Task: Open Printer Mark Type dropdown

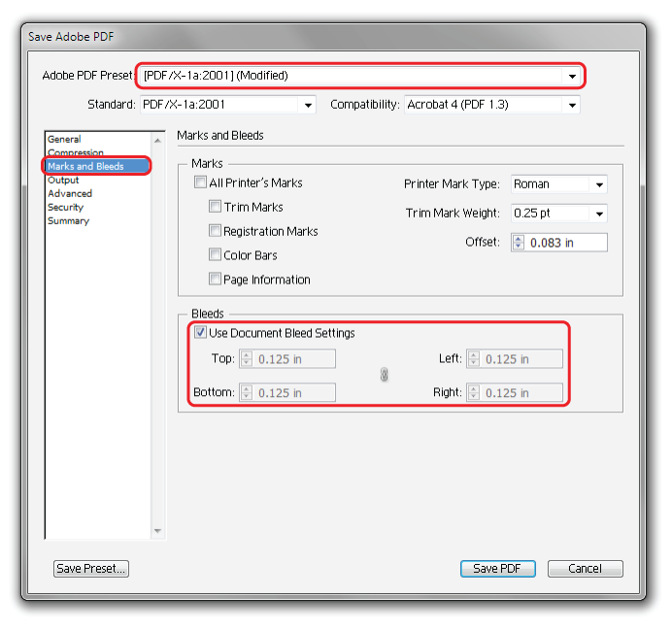Action: (599, 184)
